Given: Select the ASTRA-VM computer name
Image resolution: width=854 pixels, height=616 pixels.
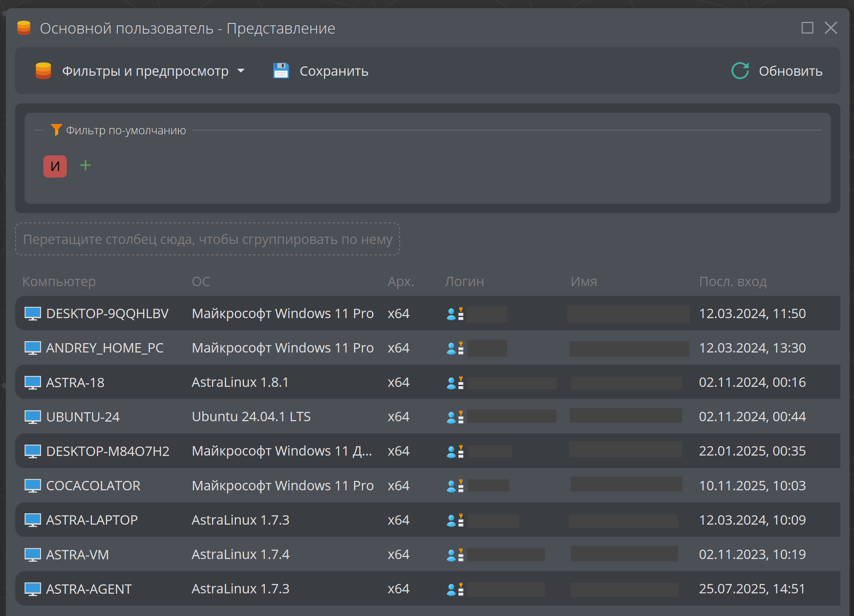Looking at the screenshot, I should tap(78, 555).
